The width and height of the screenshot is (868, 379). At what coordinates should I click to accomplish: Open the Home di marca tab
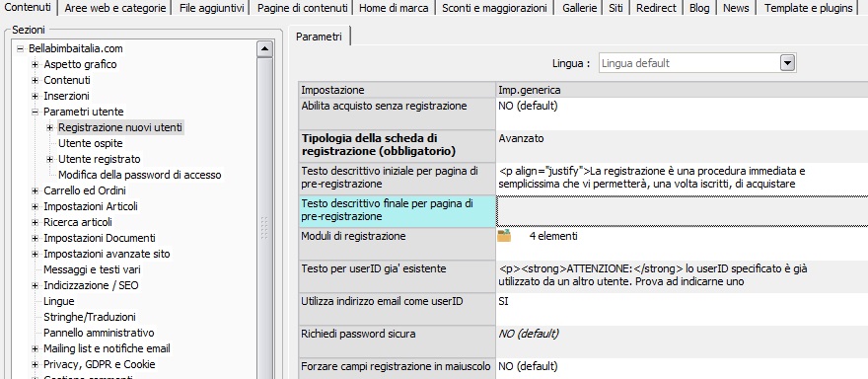tap(395, 8)
